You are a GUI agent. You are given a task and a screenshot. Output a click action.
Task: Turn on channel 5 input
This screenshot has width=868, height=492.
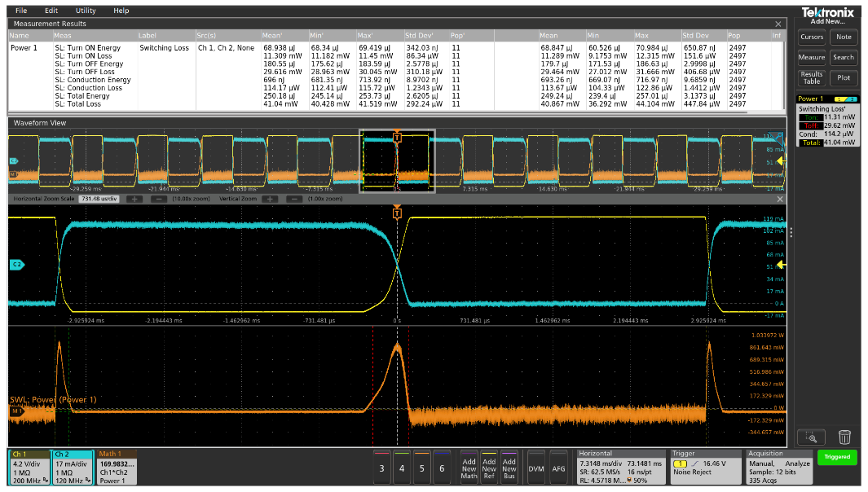(x=421, y=468)
